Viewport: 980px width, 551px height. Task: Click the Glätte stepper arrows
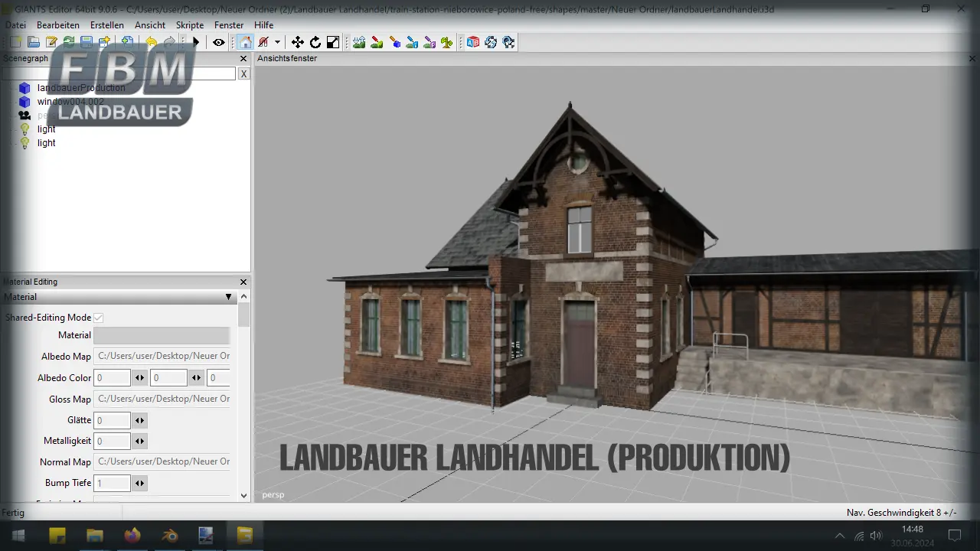(139, 420)
